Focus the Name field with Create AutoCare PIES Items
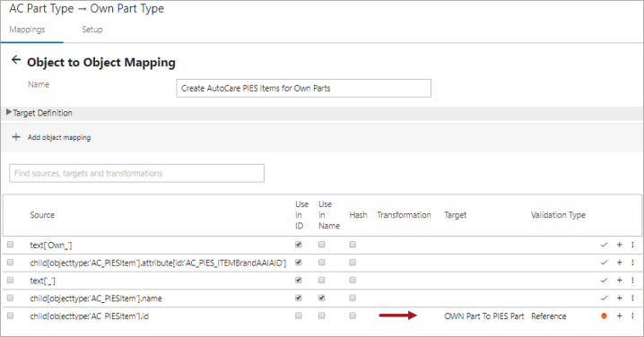The width and height of the screenshot is (644, 337). tap(303, 88)
